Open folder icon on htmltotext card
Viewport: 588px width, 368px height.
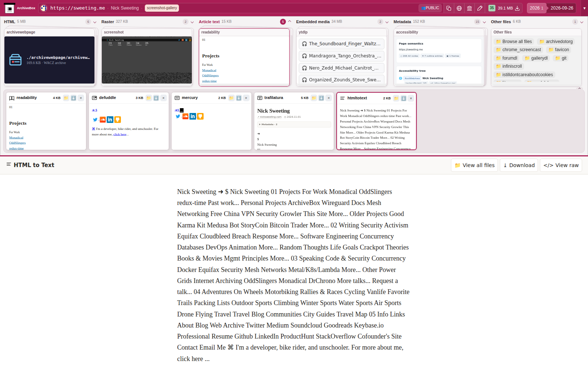click(396, 98)
